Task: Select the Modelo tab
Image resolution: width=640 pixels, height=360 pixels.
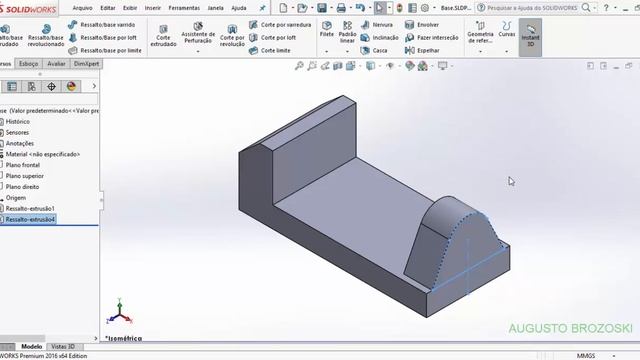Action: click(x=31, y=347)
